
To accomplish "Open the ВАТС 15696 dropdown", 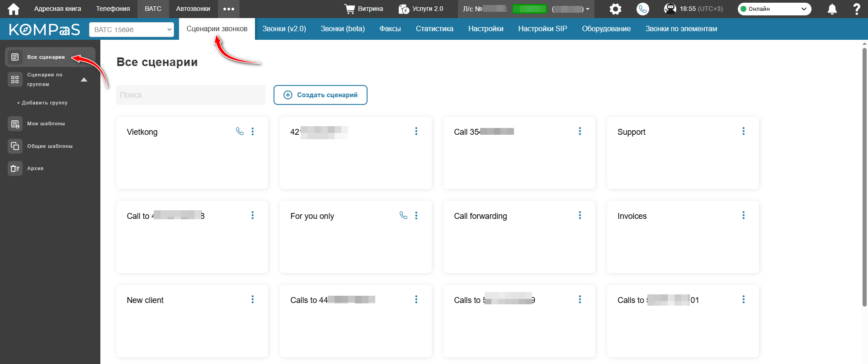I will pyautogui.click(x=132, y=30).
